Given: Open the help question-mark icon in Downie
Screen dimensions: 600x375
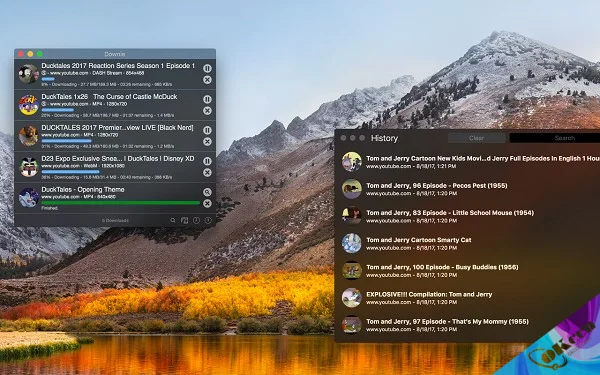Looking at the screenshot, I should pos(208,220).
